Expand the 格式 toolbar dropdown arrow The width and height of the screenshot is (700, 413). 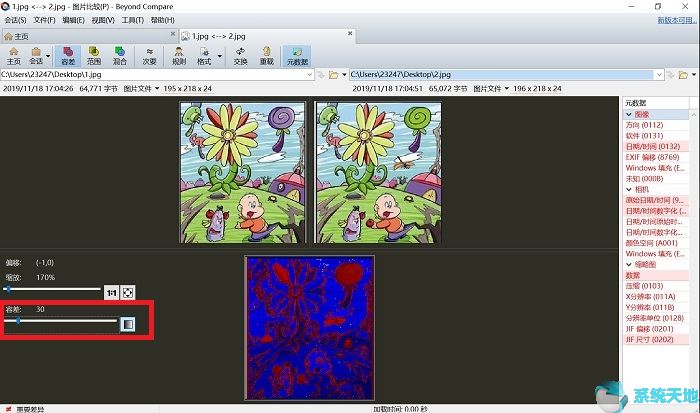[220, 56]
